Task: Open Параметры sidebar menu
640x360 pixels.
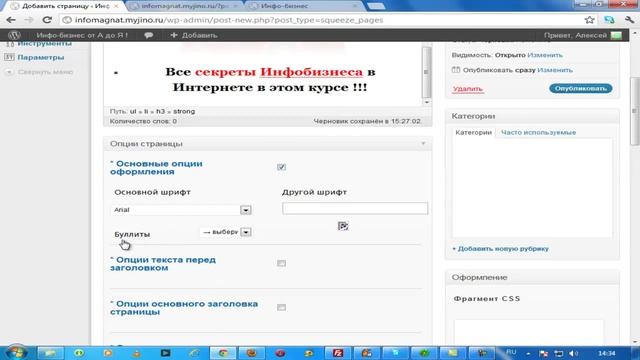Action: point(41,57)
